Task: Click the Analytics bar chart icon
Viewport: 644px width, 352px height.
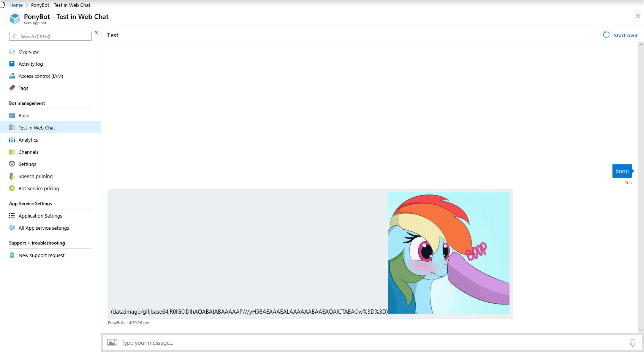Action: coord(12,140)
